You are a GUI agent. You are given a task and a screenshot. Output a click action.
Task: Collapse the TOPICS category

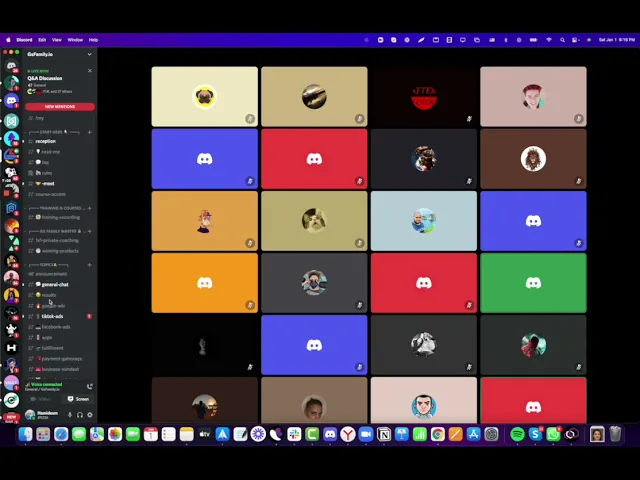[x=48, y=265]
